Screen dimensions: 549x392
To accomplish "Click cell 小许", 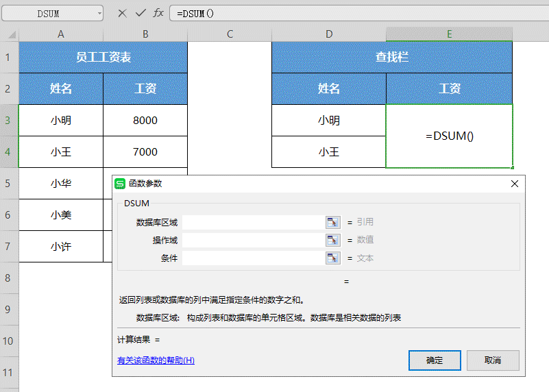I will [61, 247].
